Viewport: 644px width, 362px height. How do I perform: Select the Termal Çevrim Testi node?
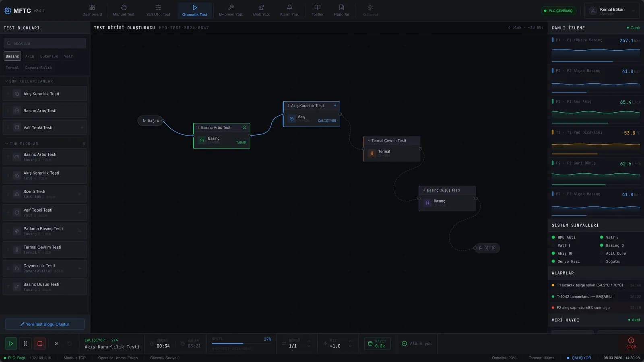click(392, 149)
